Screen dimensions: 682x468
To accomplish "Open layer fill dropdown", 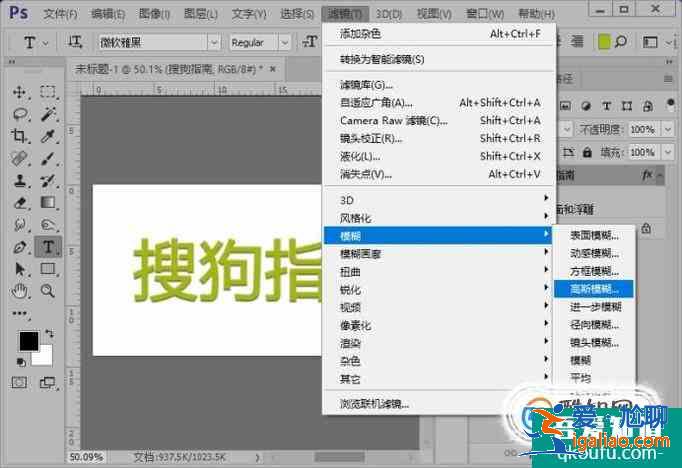I will coord(668,152).
